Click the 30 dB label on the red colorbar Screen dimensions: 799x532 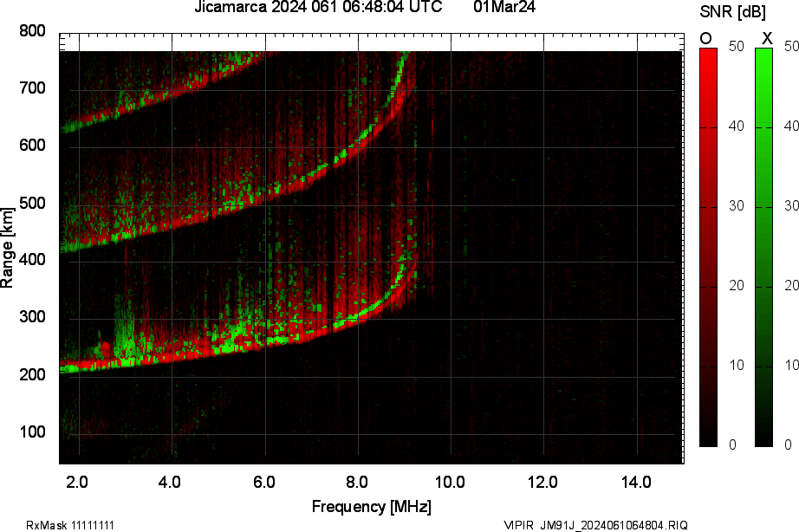pos(737,206)
